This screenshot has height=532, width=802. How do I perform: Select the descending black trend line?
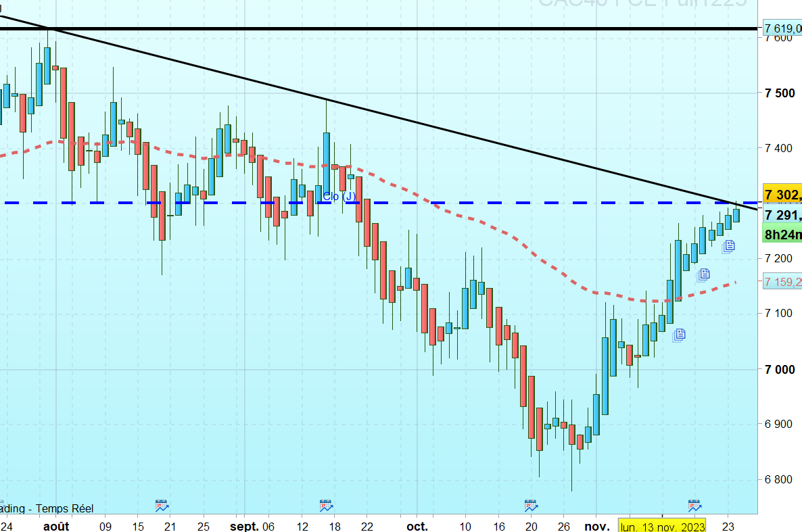click(x=379, y=112)
